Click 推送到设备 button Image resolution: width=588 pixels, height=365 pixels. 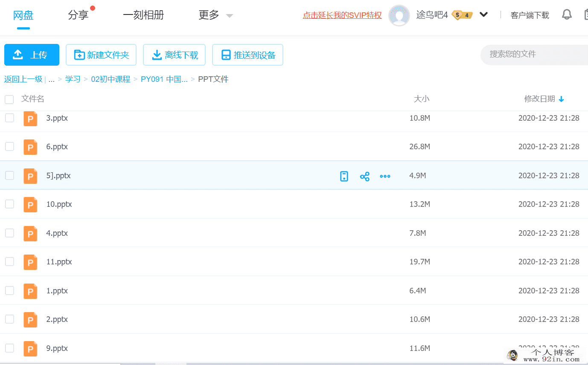[x=247, y=55]
